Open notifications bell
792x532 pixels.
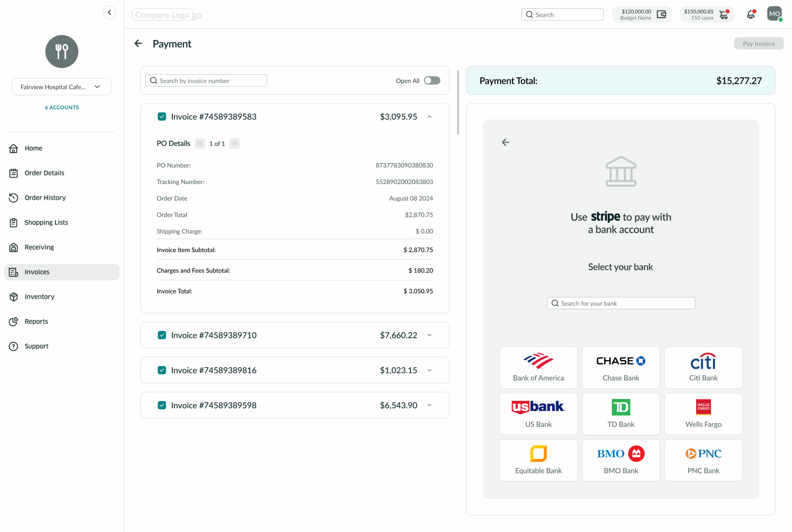[x=751, y=15]
